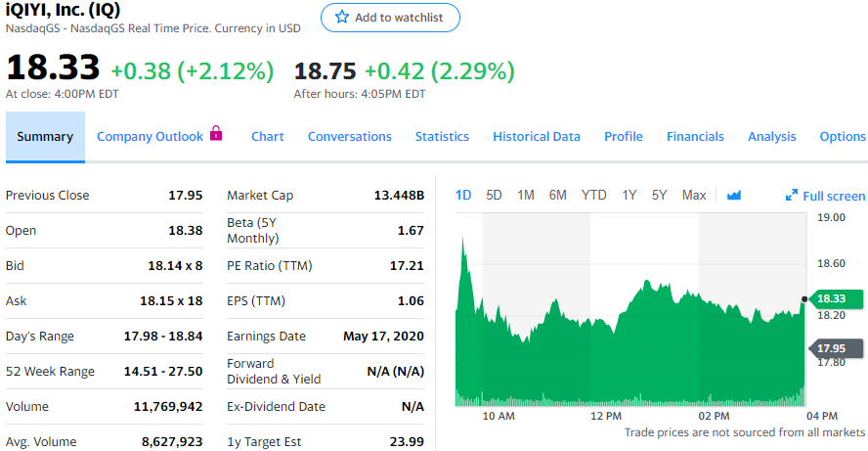Select the 5D chart range
868x451 pixels.
pos(495,195)
